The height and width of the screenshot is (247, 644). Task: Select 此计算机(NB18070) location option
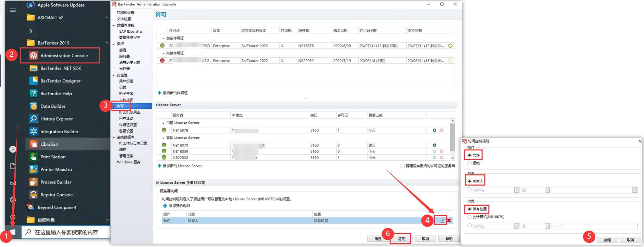pyautogui.click(x=470, y=217)
